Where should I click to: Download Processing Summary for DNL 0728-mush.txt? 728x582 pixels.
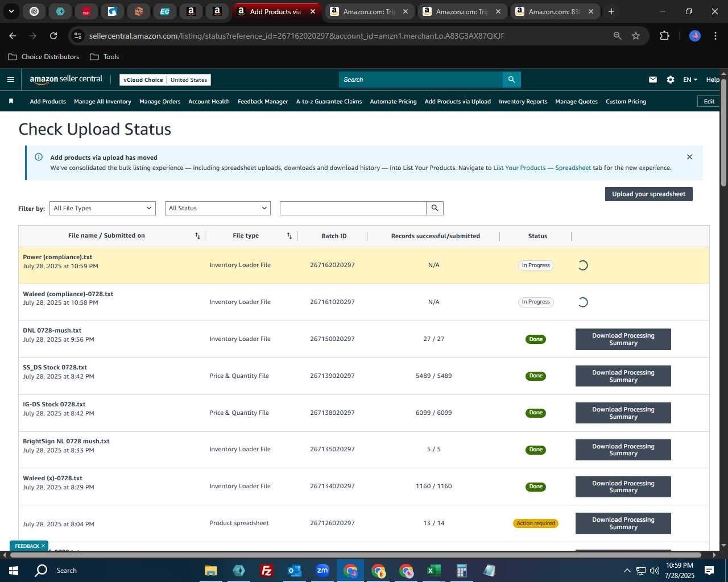(x=623, y=339)
